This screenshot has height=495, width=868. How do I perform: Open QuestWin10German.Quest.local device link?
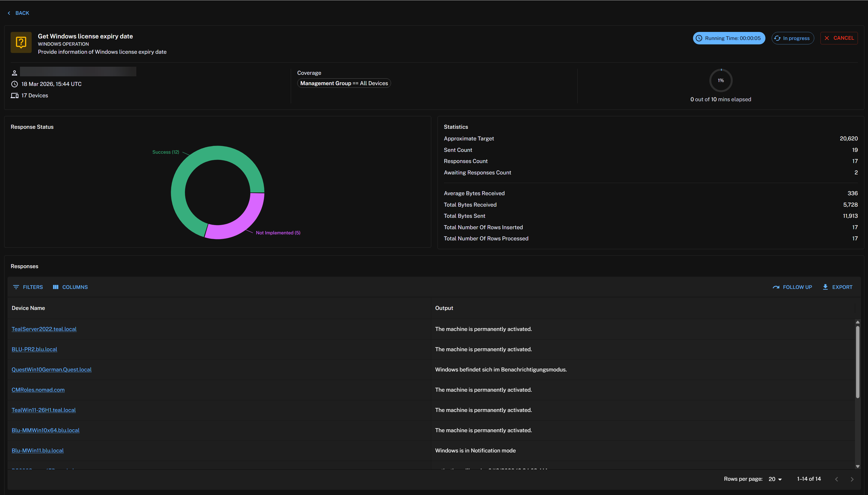[51, 370]
